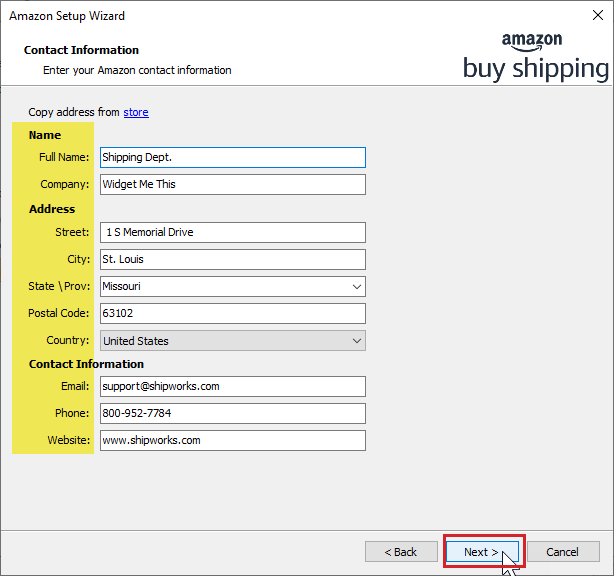Focus the Street address field
The image size is (614, 576).
click(233, 233)
